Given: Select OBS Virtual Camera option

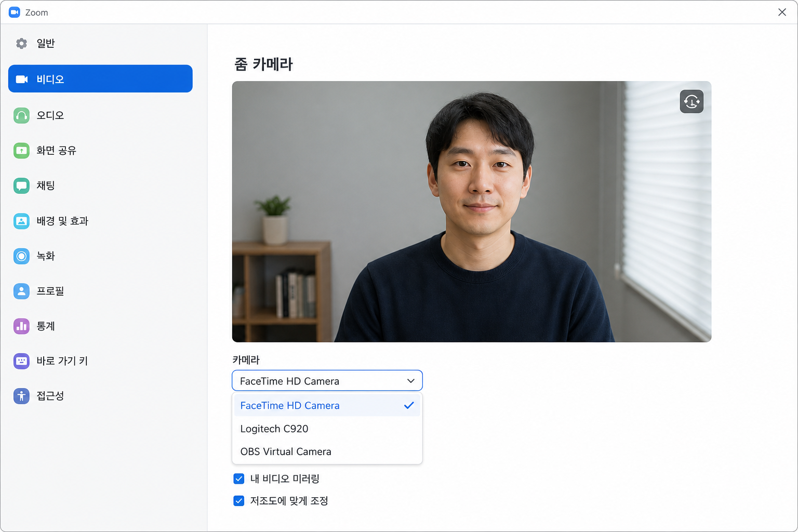Looking at the screenshot, I should coord(327,451).
